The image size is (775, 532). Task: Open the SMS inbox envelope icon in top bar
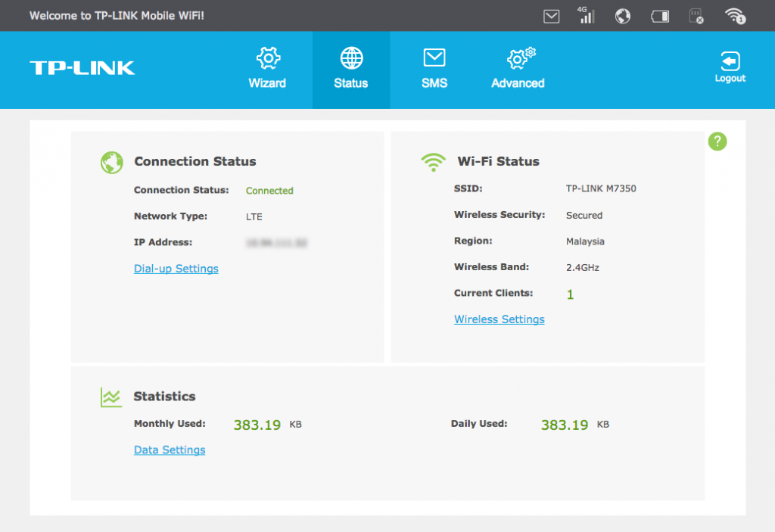551,17
